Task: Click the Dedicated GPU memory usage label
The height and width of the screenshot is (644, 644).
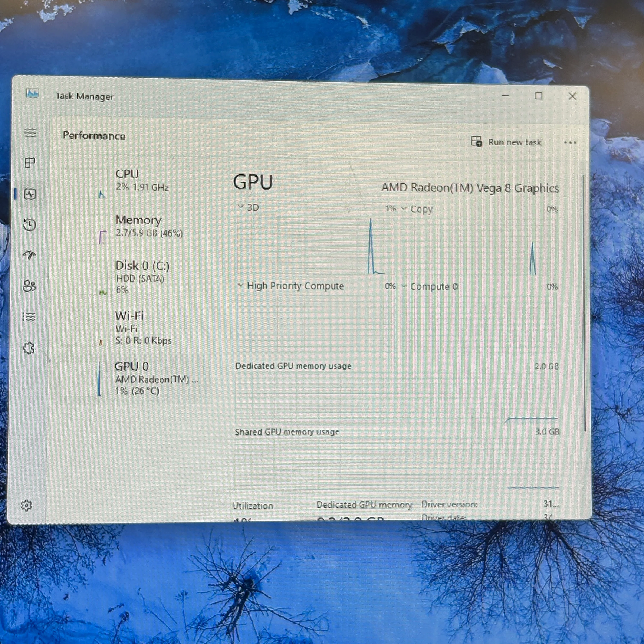Action: pyautogui.click(x=293, y=366)
